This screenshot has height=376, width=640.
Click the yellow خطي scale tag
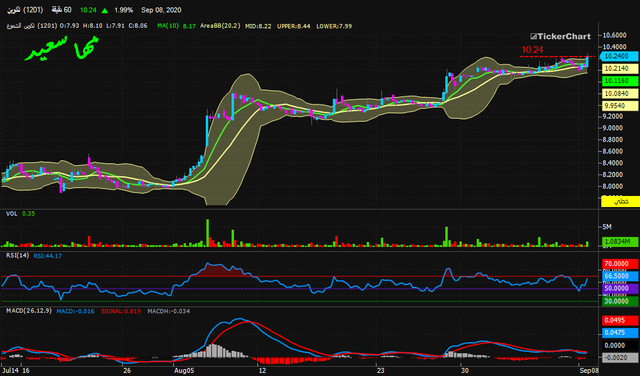[x=620, y=201]
